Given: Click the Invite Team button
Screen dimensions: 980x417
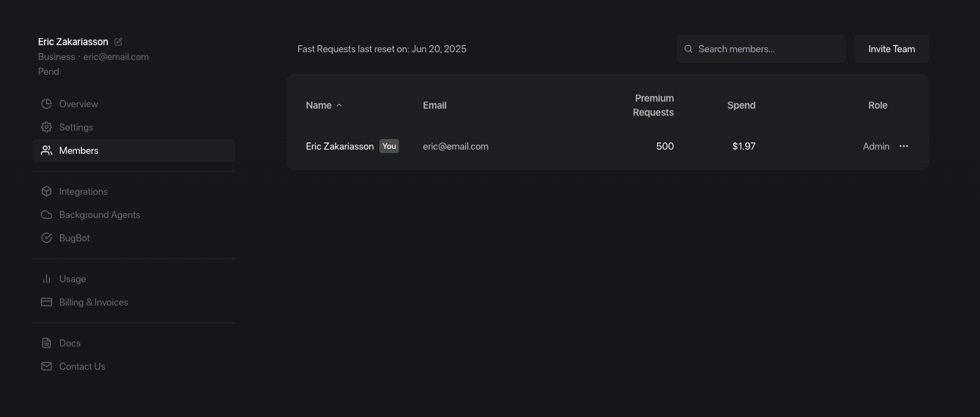Looking at the screenshot, I should tap(892, 49).
